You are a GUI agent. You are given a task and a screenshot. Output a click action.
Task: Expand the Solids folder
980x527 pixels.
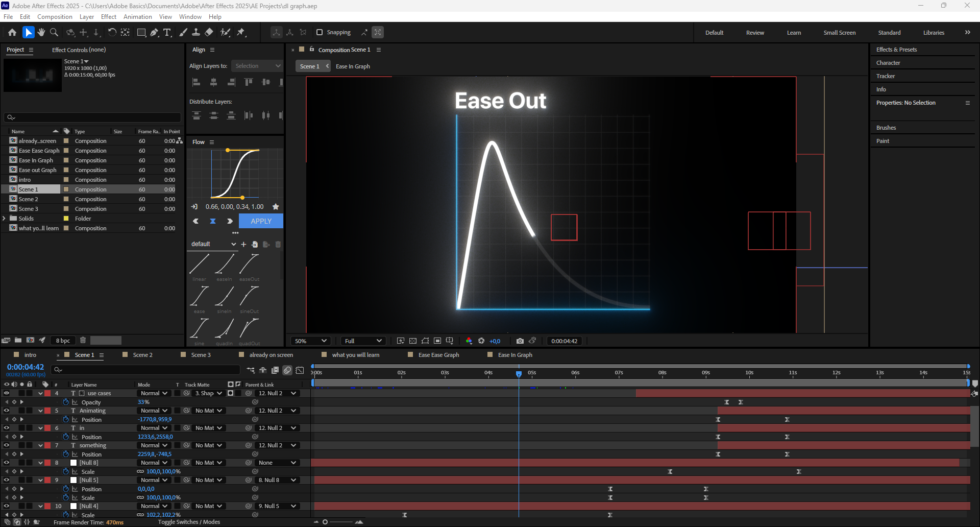[5, 219]
